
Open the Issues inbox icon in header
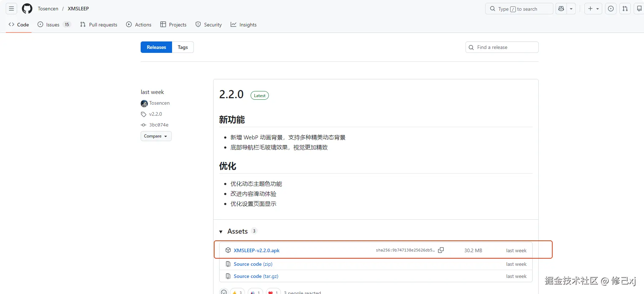[611, 9]
